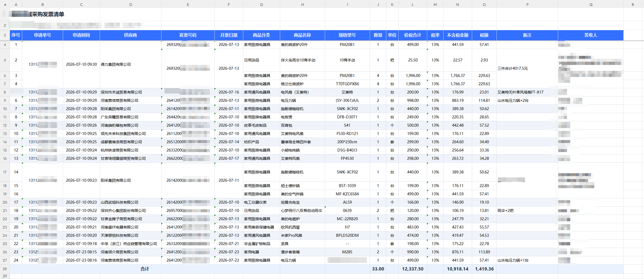Select product cell 格兰仕微波炉

click(302, 84)
